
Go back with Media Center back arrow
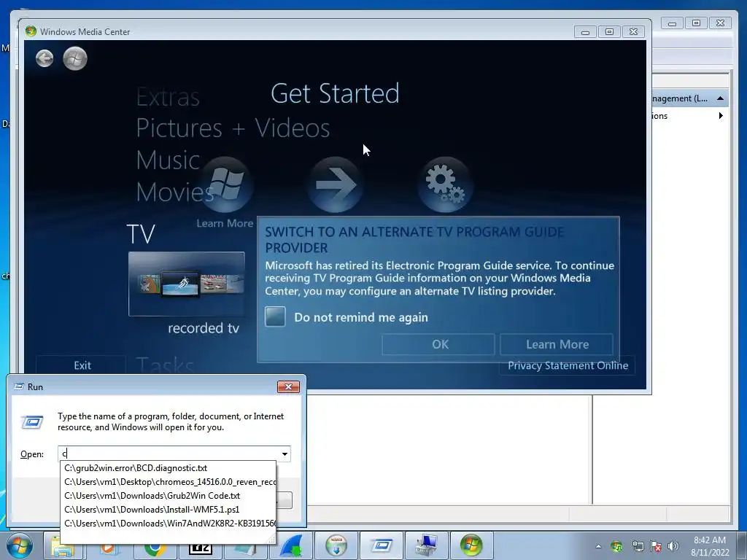[x=44, y=58]
